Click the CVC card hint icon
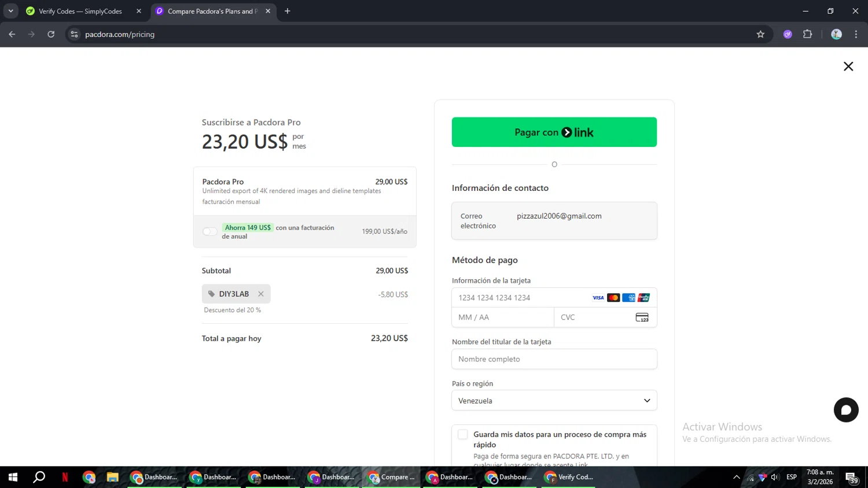 [642, 317]
